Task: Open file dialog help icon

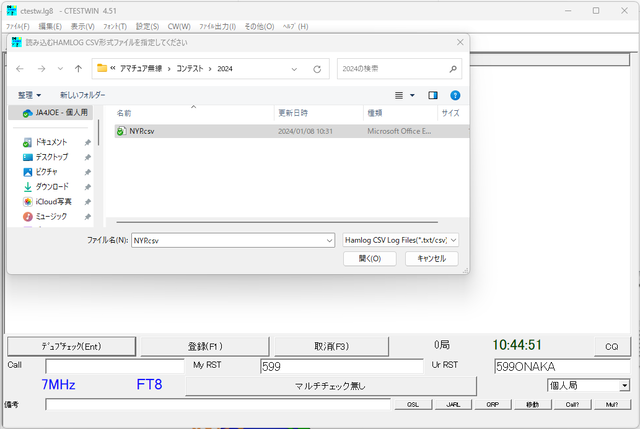Action: tap(455, 95)
